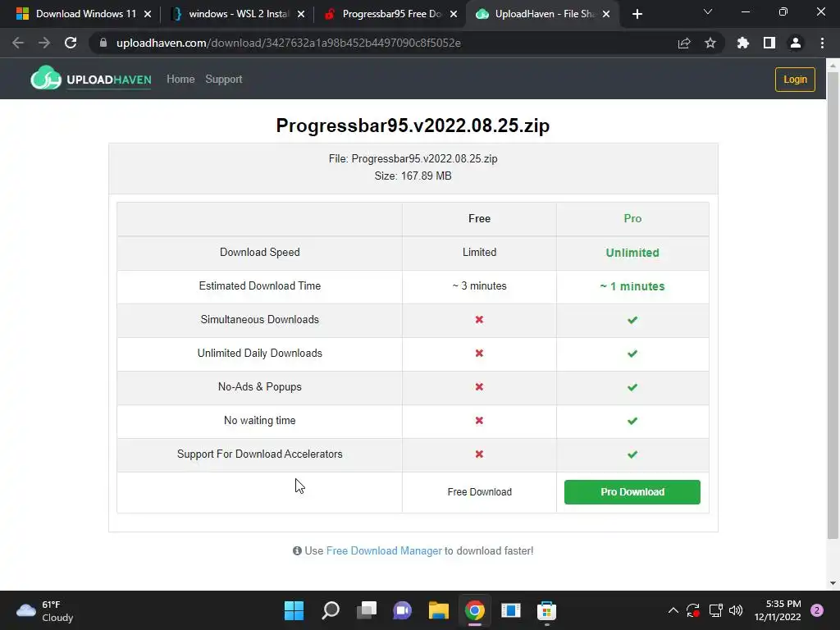Open the weather widget showing 61°F Cloudy
Image resolution: width=840 pixels, height=630 pixels.
(x=45, y=610)
